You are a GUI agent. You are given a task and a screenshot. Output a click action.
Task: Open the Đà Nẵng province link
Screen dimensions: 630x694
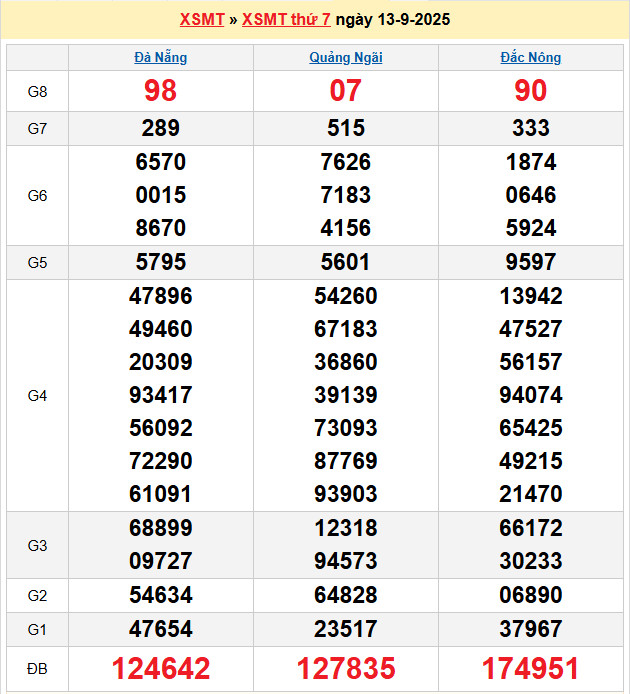click(160, 58)
